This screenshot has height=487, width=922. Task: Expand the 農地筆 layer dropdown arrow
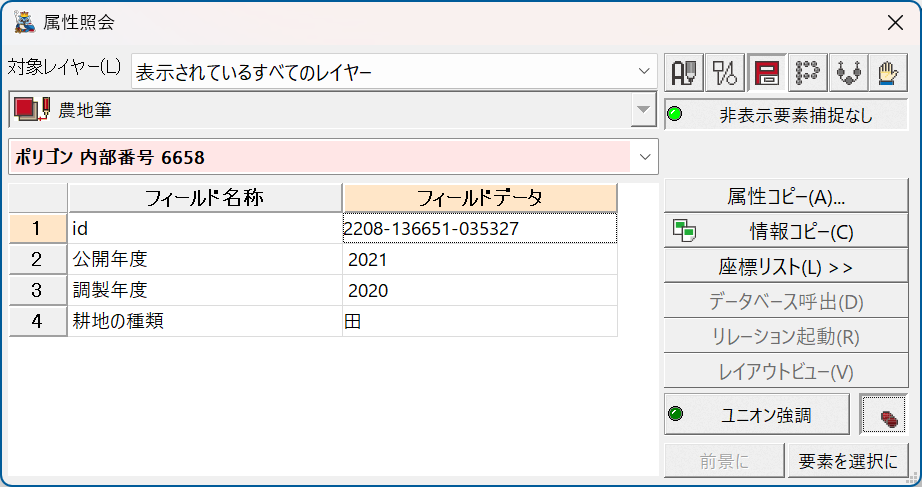pos(644,109)
